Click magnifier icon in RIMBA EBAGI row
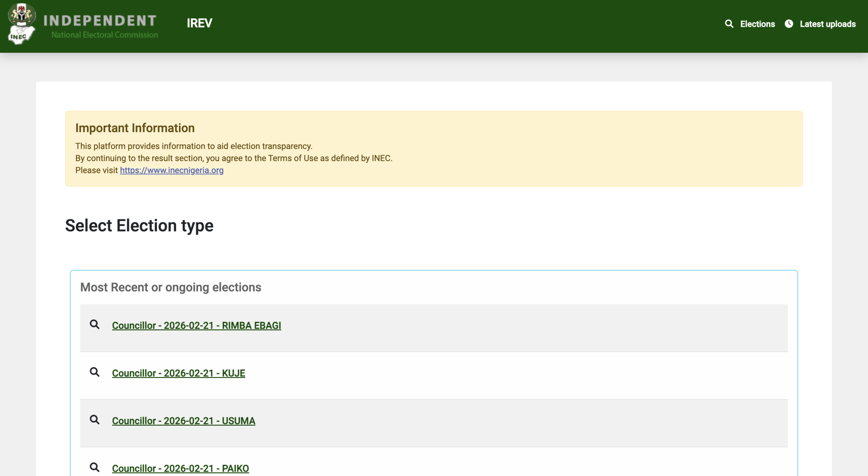Image resolution: width=868 pixels, height=476 pixels. (95, 324)
